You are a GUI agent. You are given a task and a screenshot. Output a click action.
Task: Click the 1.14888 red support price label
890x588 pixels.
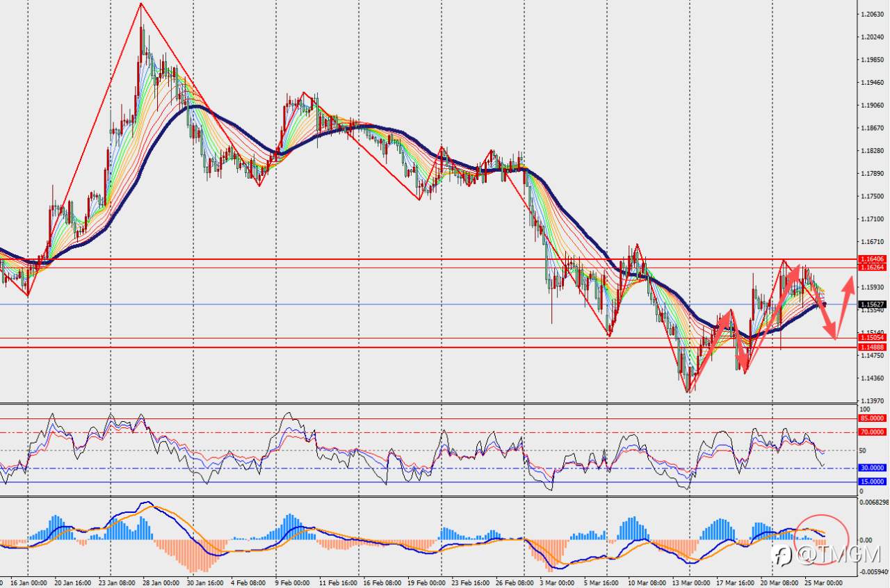(x=872, y=347)
